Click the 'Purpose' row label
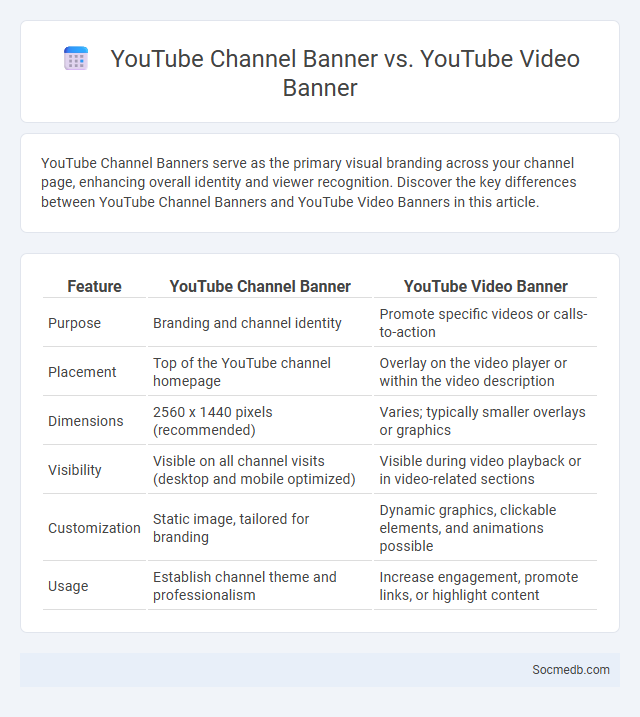This screenshot has height=717, width=640. tap(75, 323)
